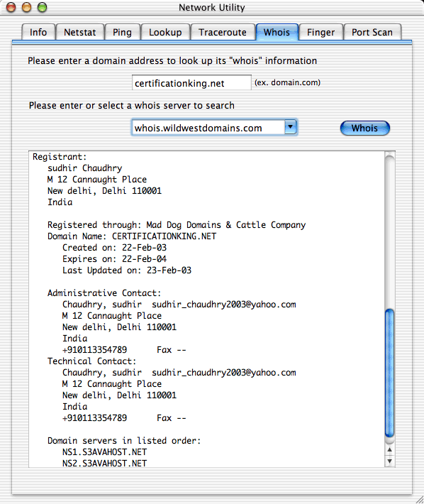Click phone number under Administrative Contact
The image size is (424, 504).
click(x=95, y=350)
